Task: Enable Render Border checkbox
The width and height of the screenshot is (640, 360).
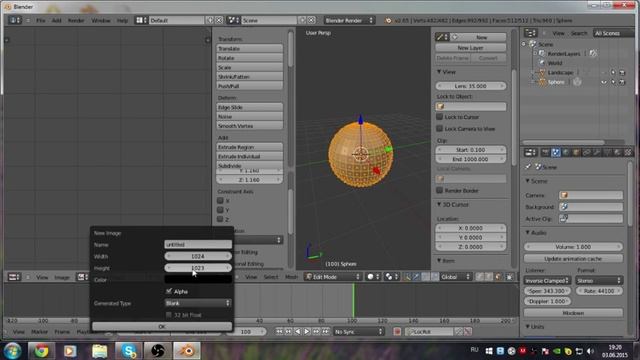Action: tap(440, 190)
